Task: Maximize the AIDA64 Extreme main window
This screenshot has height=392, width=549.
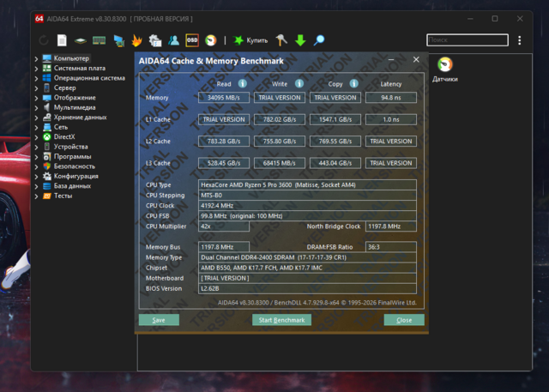Action: [x=495, y=19]
